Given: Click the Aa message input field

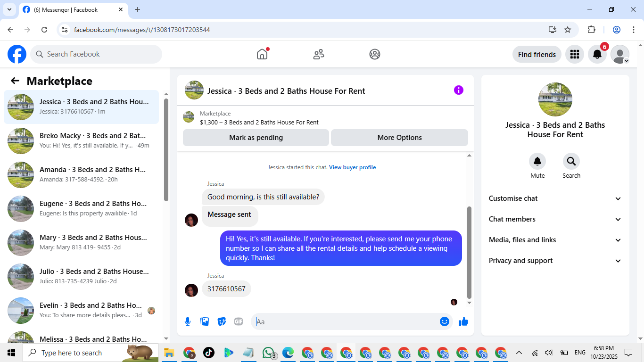Looking at the screenshot, I should [345, 321].
